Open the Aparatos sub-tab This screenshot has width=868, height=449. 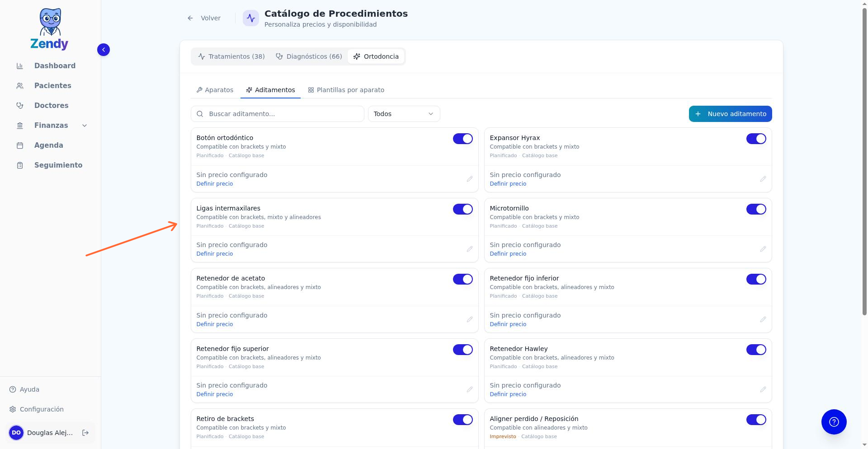[215, 90]
